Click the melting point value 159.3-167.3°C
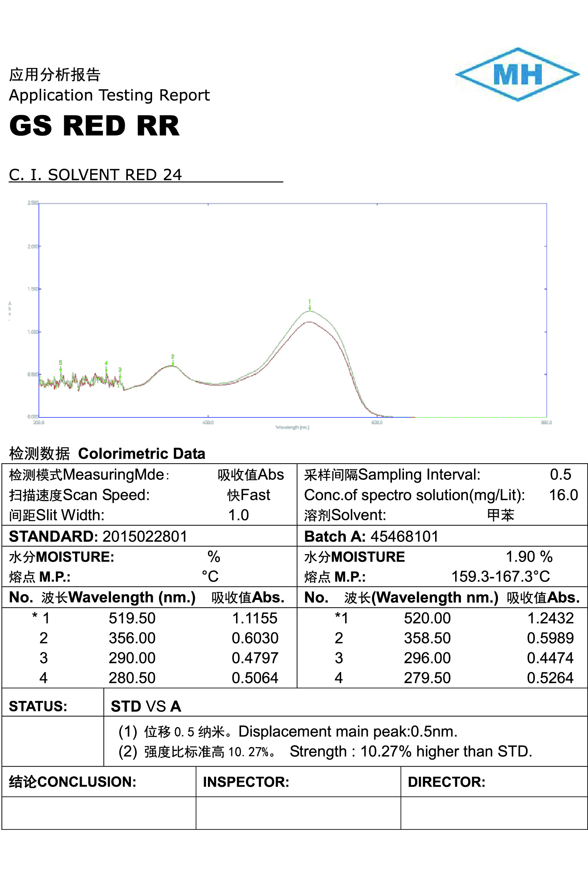588x883 pixels. tap(500, 576)
